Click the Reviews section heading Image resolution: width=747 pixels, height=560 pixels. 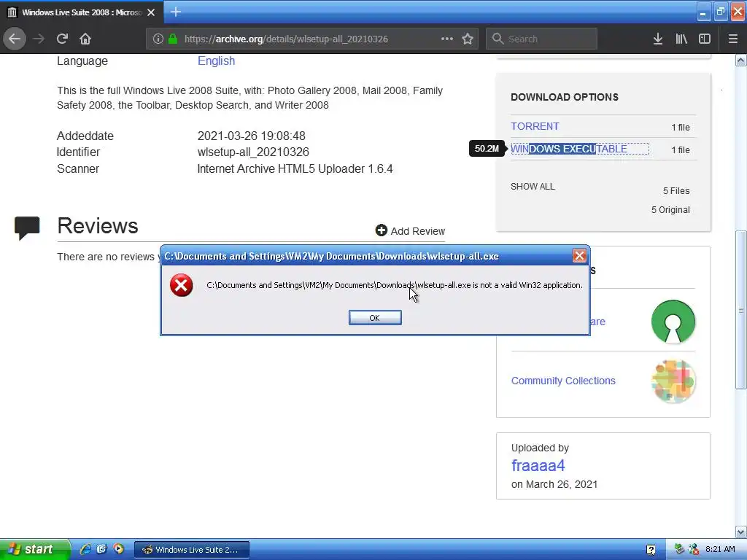click(x=98, y=226)
